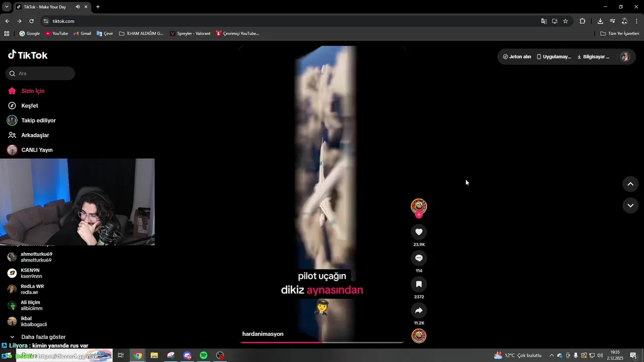Like the video with the heart icon
Screen dimensions: 644x362
click(x=419, y=232)
